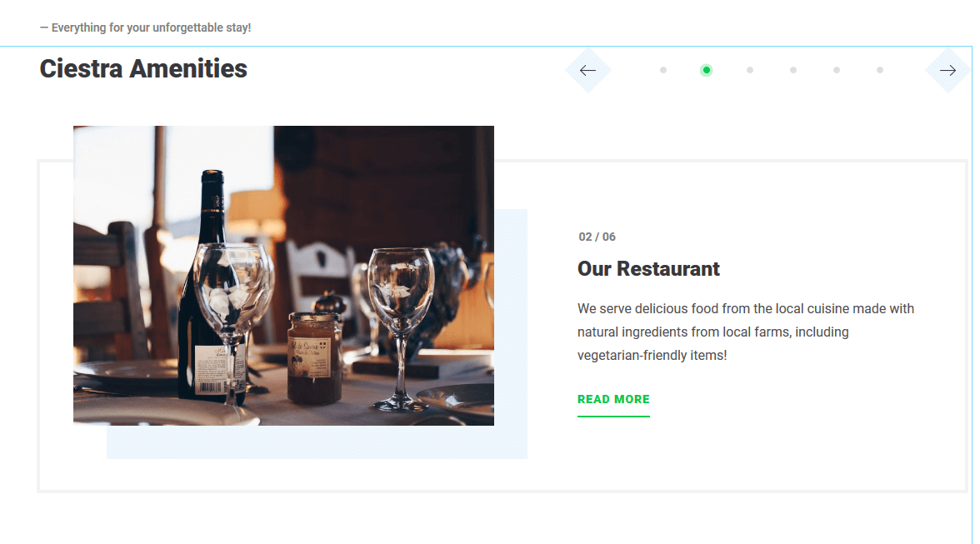This screenshot has height=544, width=980.
Task: Click the 02 / 06 slide counter
Action: tap(597, 237)
